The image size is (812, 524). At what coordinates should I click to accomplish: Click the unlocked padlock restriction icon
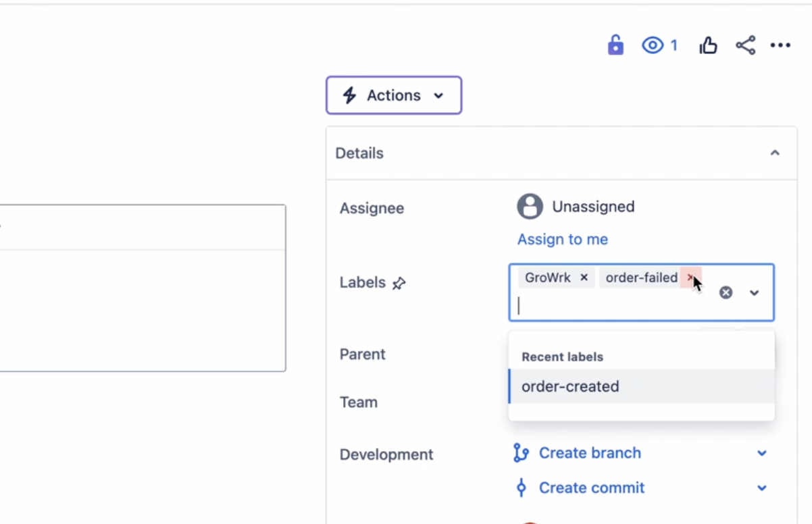615,45
